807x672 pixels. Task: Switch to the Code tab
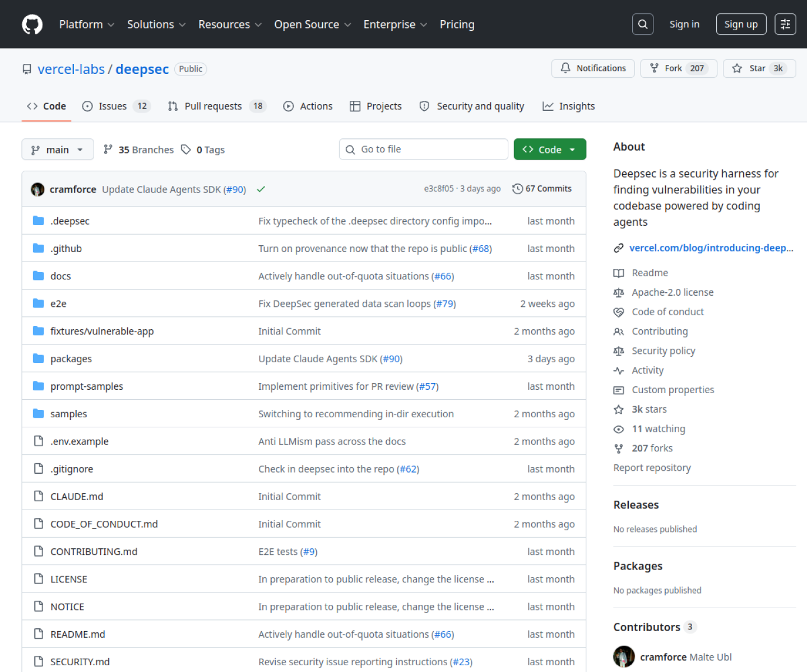pos(47,106)
